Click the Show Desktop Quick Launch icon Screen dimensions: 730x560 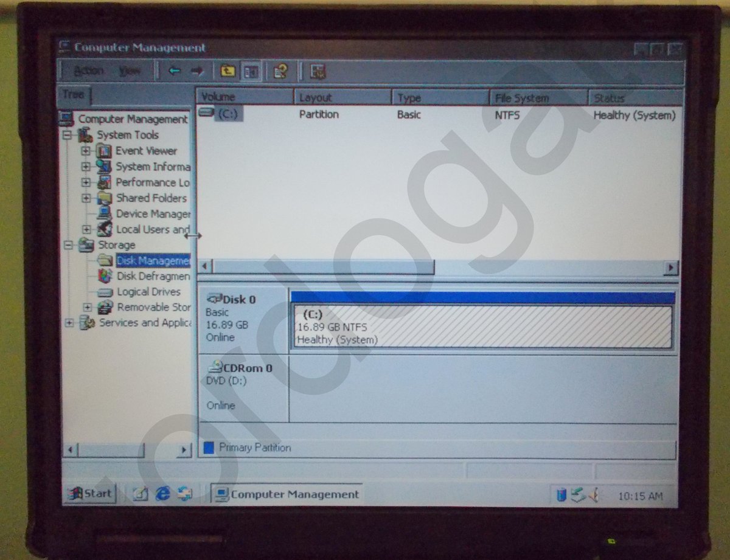click(x=141, y=494)
